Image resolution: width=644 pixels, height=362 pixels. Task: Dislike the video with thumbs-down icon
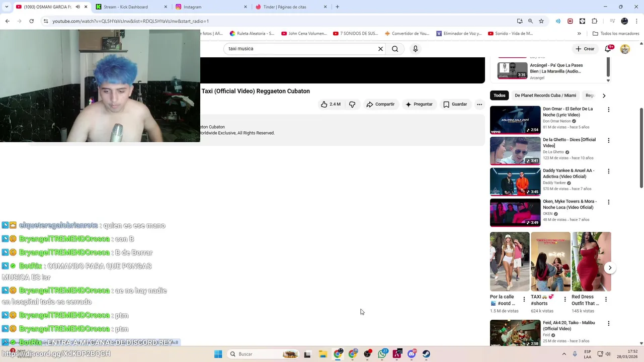point(352,104)
